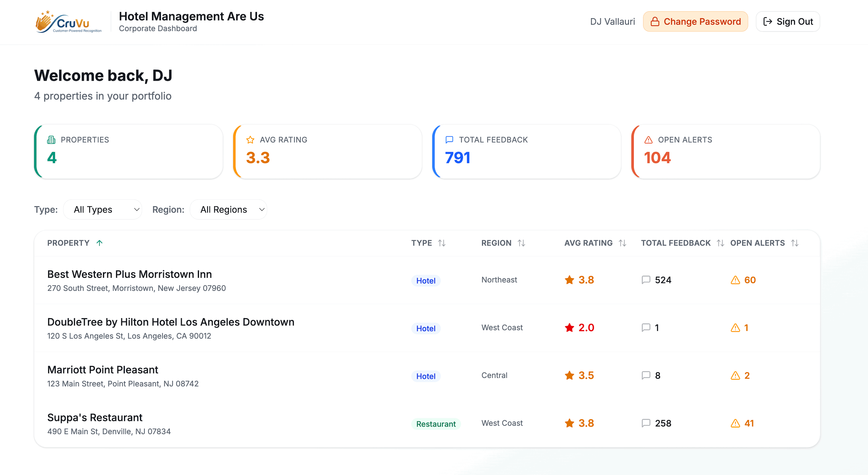Image resolution: width=868 pixels, height=475 pixels.
Task: Click the West Coast cell in Suppa's row
Action: [502, 423]
